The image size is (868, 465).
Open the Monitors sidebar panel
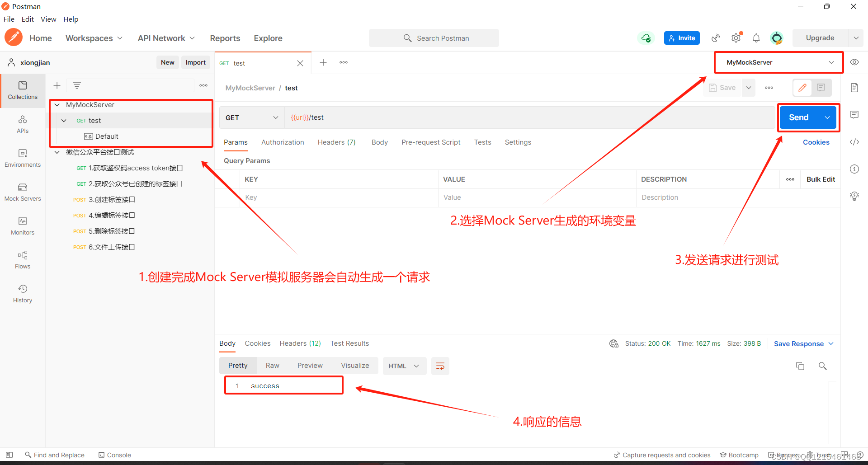pos(23,226)
